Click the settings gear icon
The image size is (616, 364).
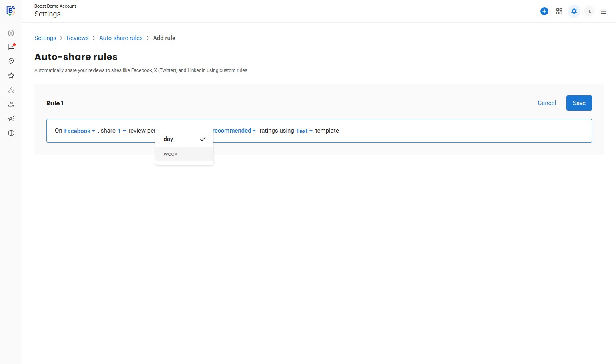coord(574,12)
